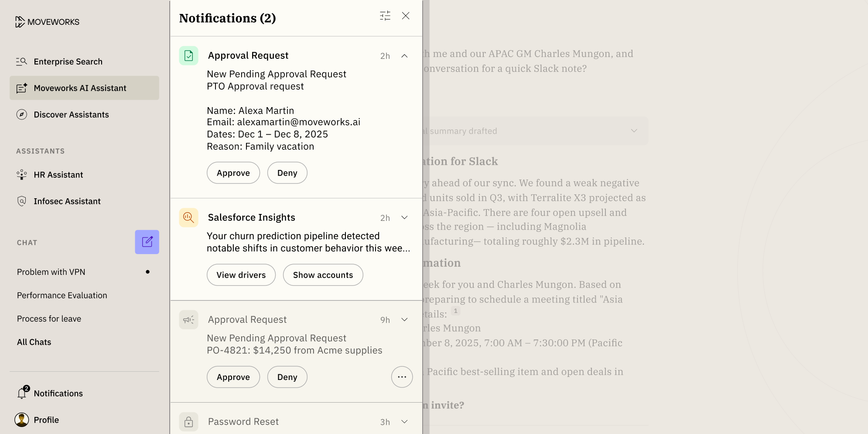Click the AI Assistant sparkle chat icon
Viewport: 868px width, 434px height.
(22, 88)
